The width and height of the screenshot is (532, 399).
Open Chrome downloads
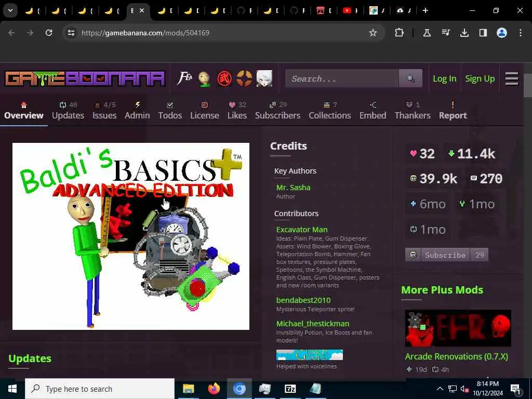coord(464,33)
